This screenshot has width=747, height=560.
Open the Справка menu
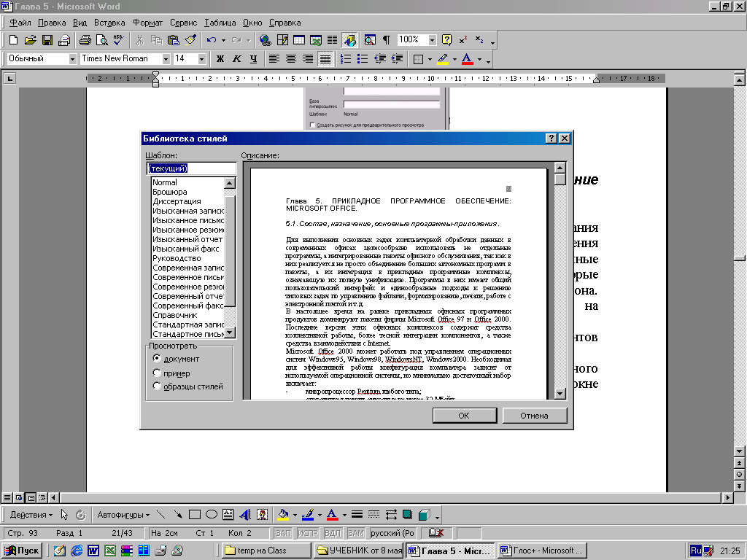click(x=285, y=23)
